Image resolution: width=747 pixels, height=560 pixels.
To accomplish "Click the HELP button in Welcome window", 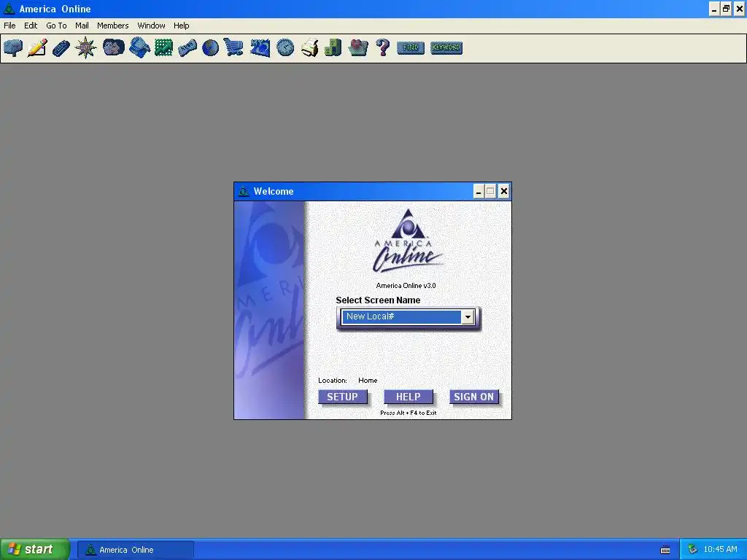I will pyautogui.click(x=409, y=397).
